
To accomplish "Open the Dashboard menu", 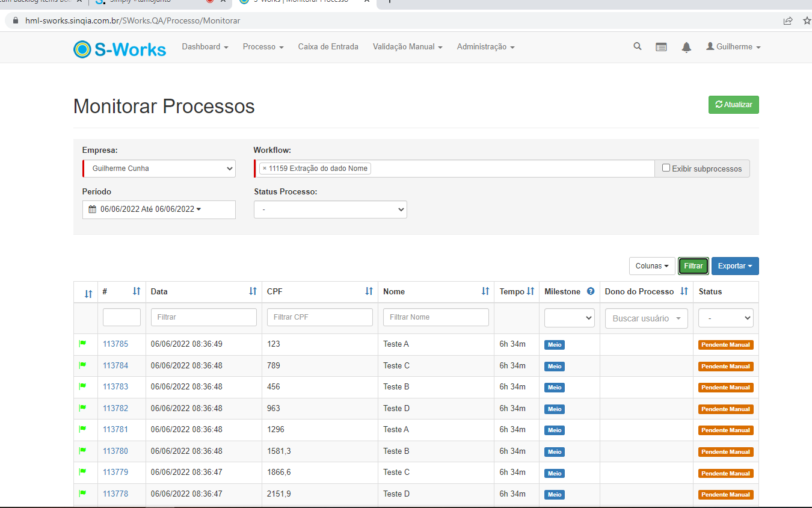I will [205, 46].
